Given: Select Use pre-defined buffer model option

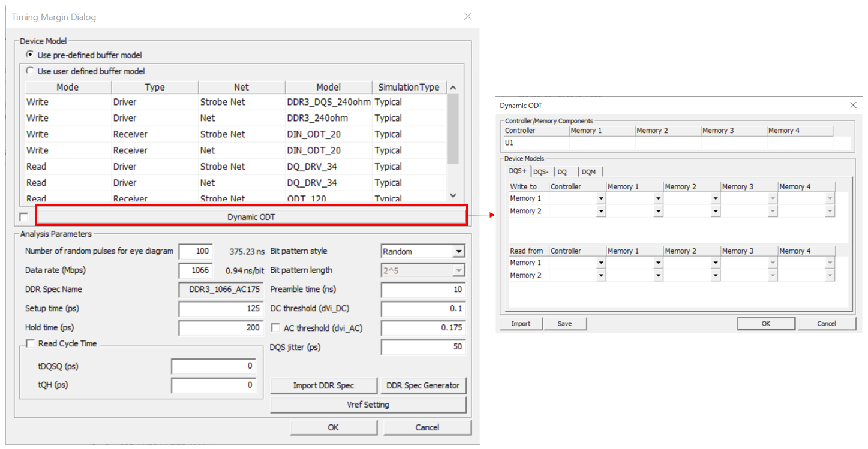Looking at the screenshot, I should pyautogui.click(x=30, y=55).
